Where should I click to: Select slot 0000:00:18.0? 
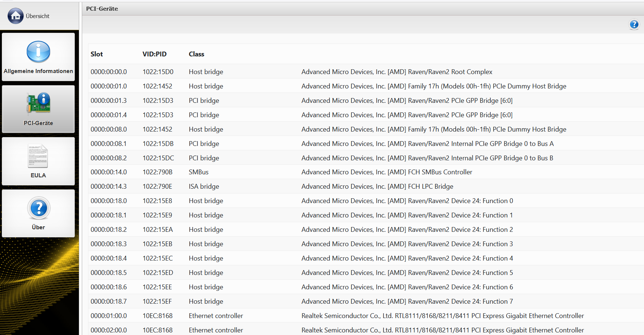pyautogui.click(x=109, y=201)
